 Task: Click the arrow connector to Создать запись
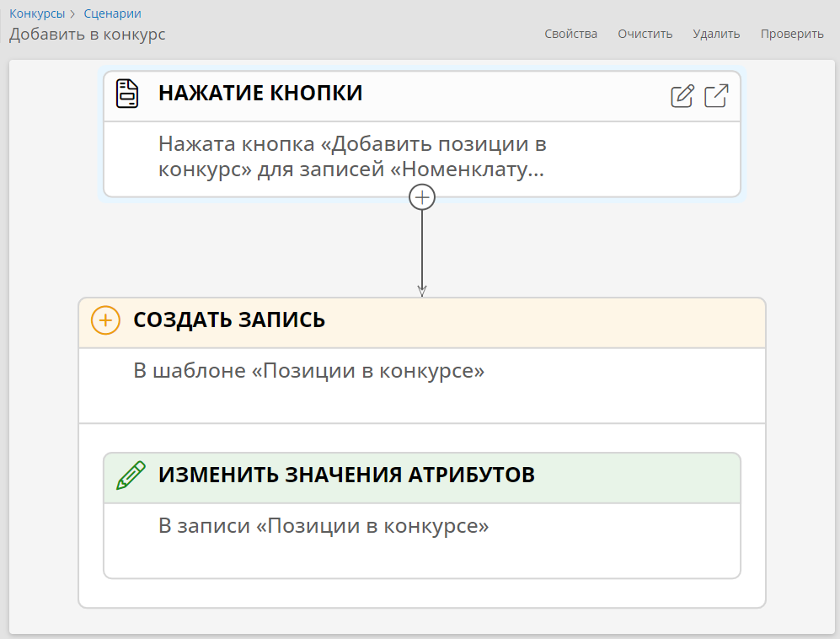pos(422,253)
